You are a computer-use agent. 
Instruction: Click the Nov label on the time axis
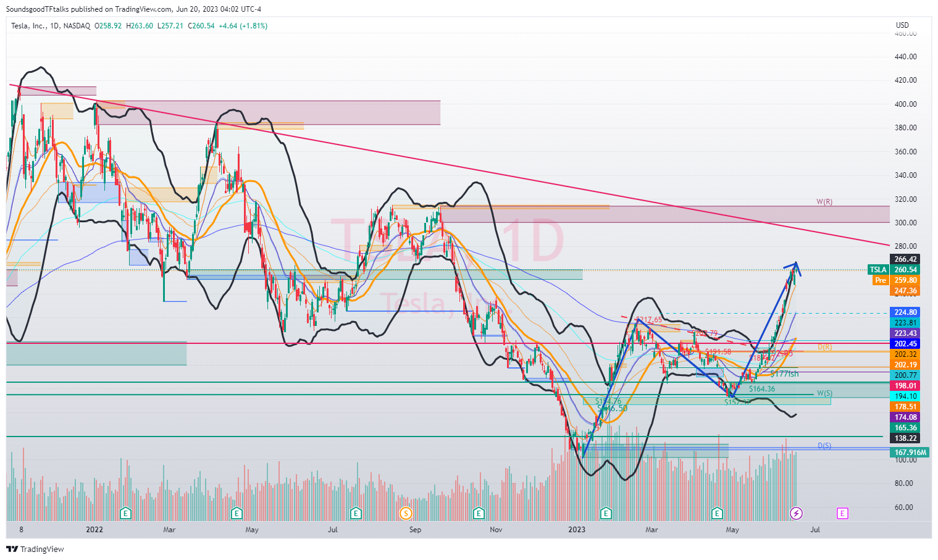pyautogui.click(x=496, y=530)
